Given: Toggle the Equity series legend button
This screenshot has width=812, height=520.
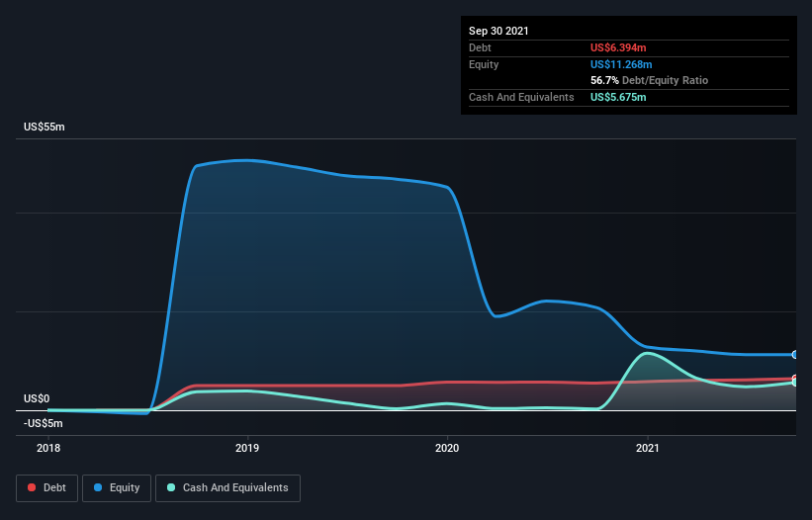Looking at the screenshot, I should (x=117, y=488).
